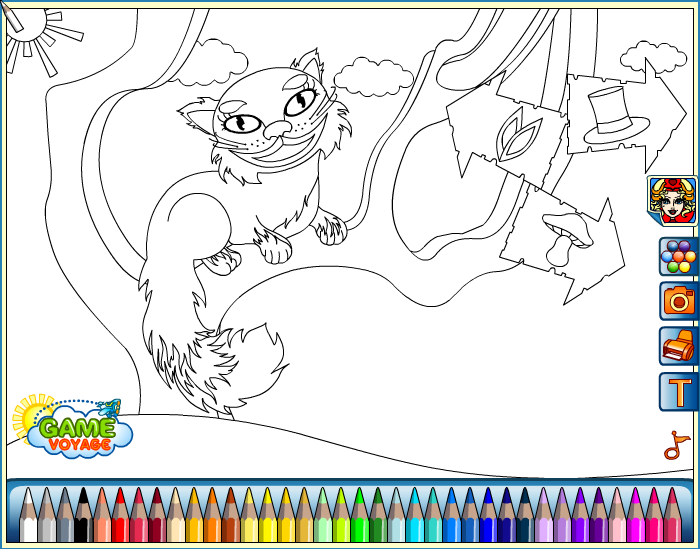Color the sun's center disc
This screenshot has height=550, width=700.
point(28,23)
